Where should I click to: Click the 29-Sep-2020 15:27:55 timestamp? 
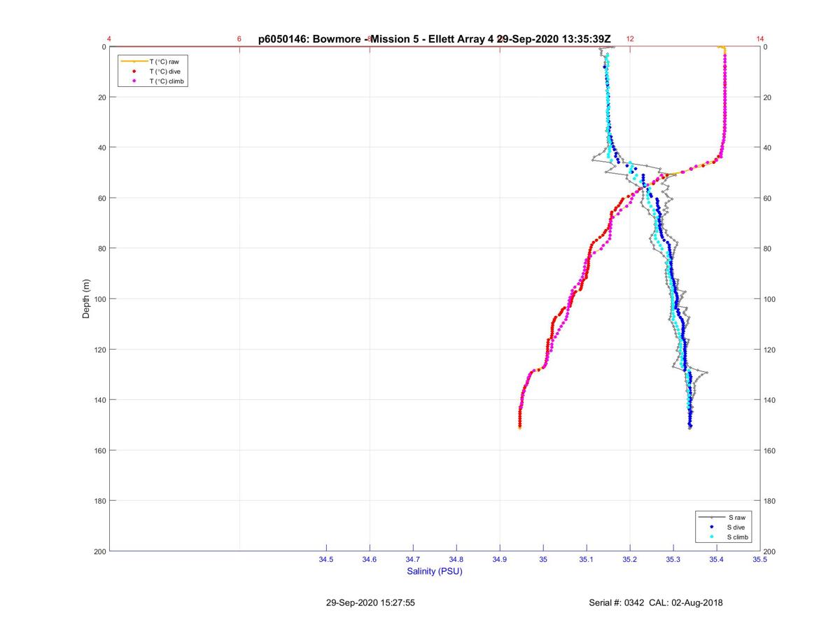370,602
